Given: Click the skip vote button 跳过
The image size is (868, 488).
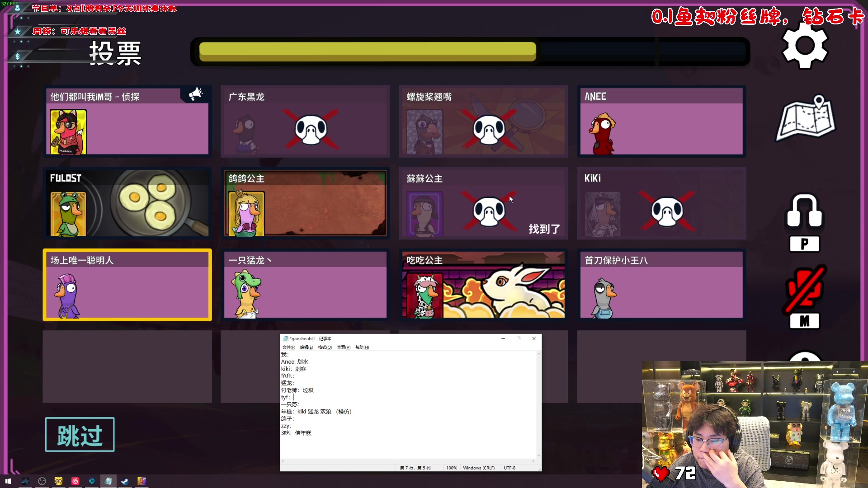Looking at the screenshot, I should (80, 434).
